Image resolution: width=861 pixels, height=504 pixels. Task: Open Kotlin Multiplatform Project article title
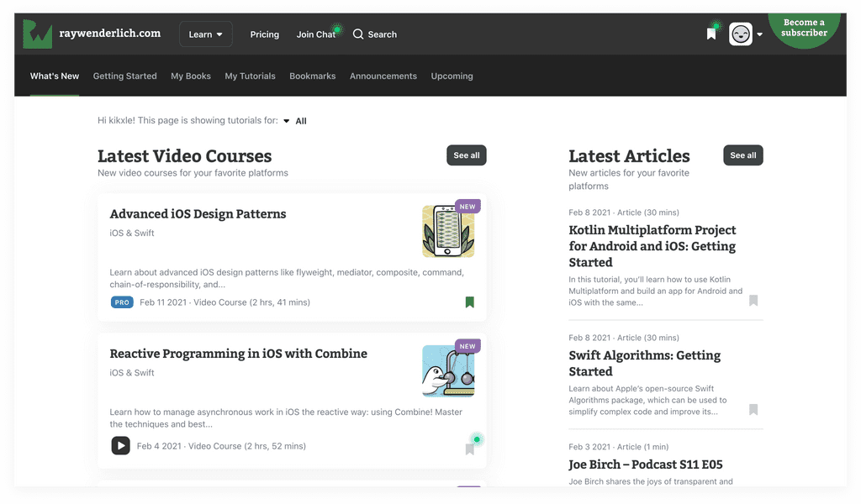[652, 245]
